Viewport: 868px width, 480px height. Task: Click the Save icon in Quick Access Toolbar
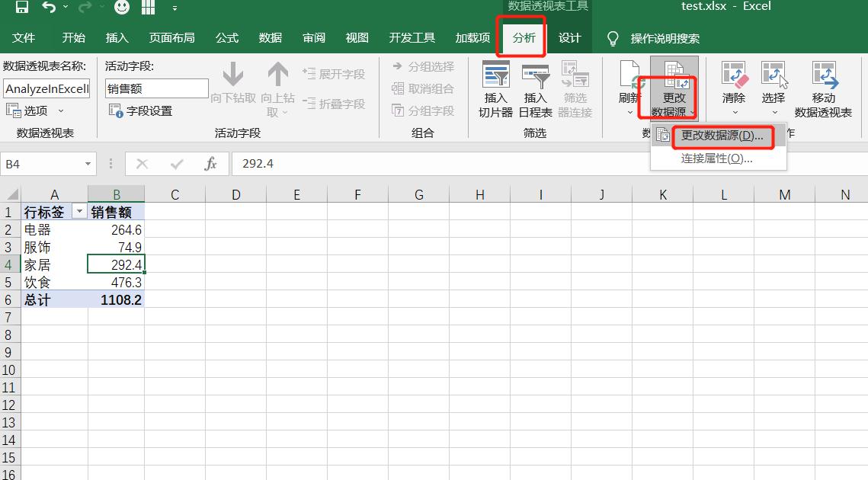click(x=21, y=7)
